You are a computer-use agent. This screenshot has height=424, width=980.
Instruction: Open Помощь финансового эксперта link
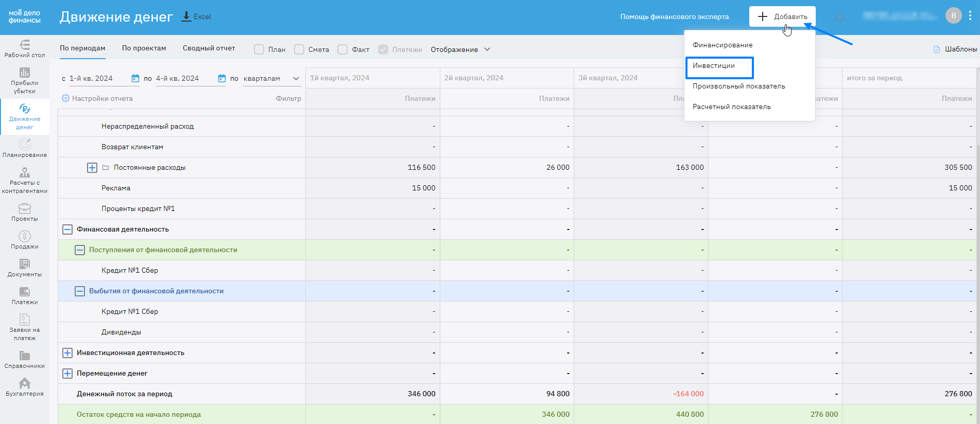tap(674, 17)
